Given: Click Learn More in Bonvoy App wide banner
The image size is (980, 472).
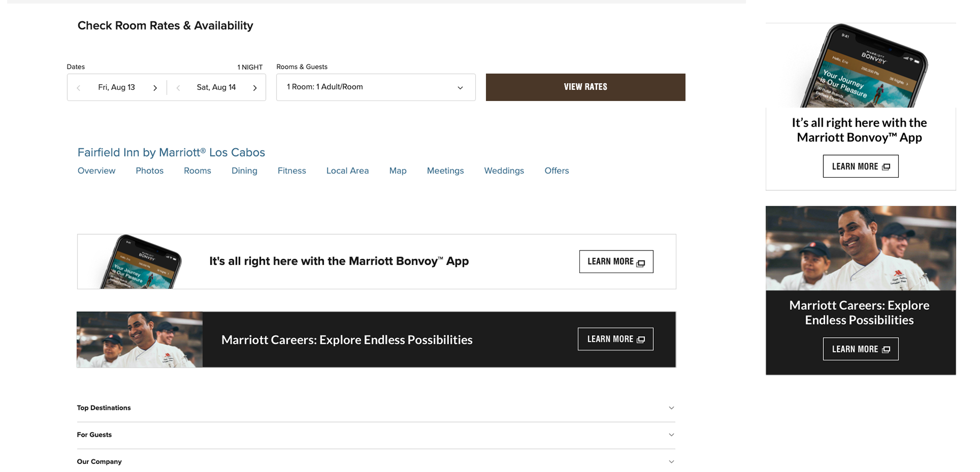Looking at the screenshot, I should [x=616, y=262].
